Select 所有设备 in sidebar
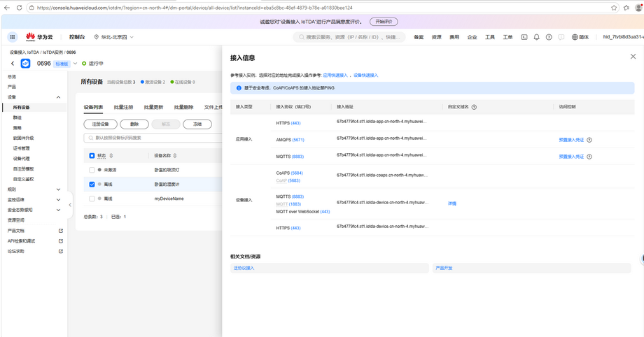 tap(22, 108)
